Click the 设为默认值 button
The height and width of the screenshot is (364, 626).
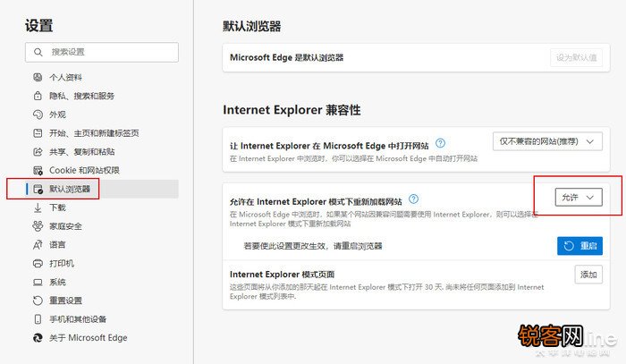pyautogui.click(x=576, y=57)
